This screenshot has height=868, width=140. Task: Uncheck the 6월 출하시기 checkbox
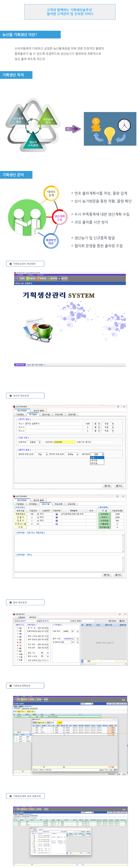point(18,643)
